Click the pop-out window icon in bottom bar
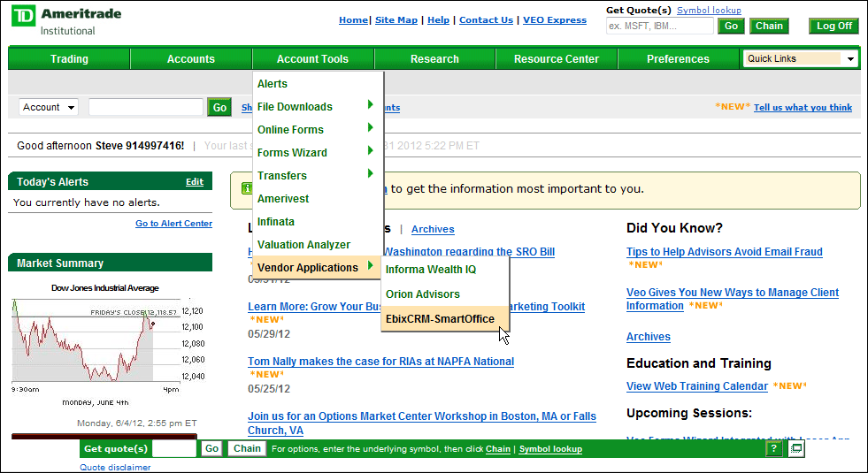 [796, 448]
